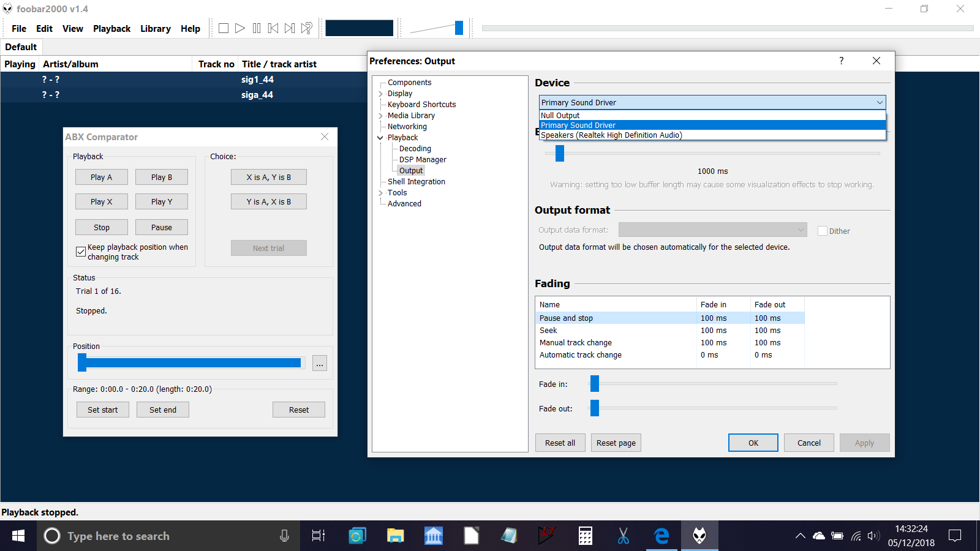Image resolution: width=980 pixels, height=551 pixels.
Task: Click the blank document taskbar icon
Action: (x=472, y=536)
